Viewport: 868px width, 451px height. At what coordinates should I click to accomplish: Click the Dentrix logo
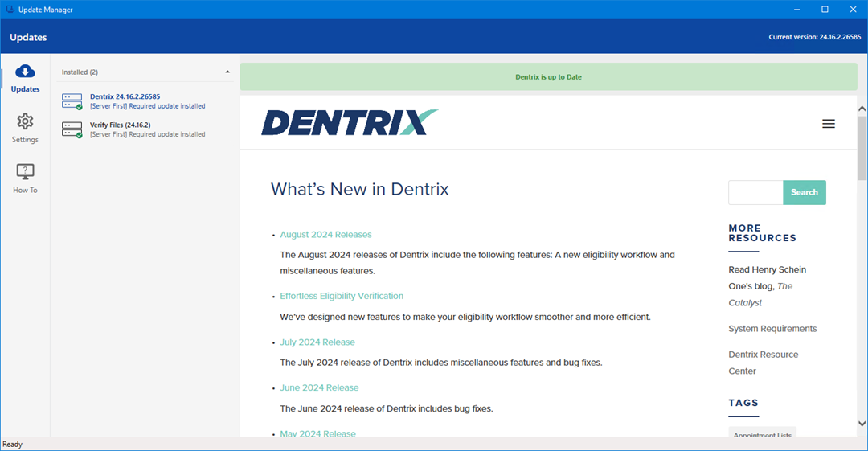point(350,123)
